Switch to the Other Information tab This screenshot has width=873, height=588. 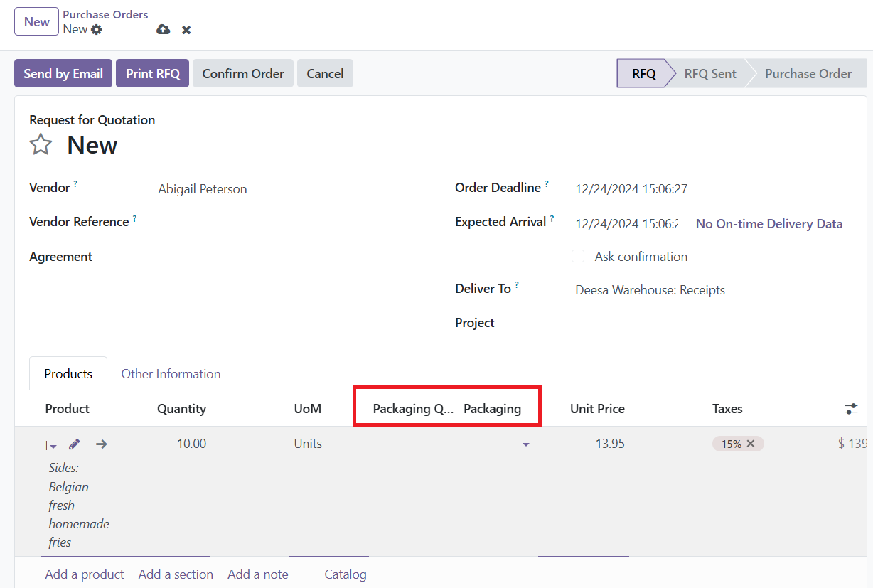point(171,374)
